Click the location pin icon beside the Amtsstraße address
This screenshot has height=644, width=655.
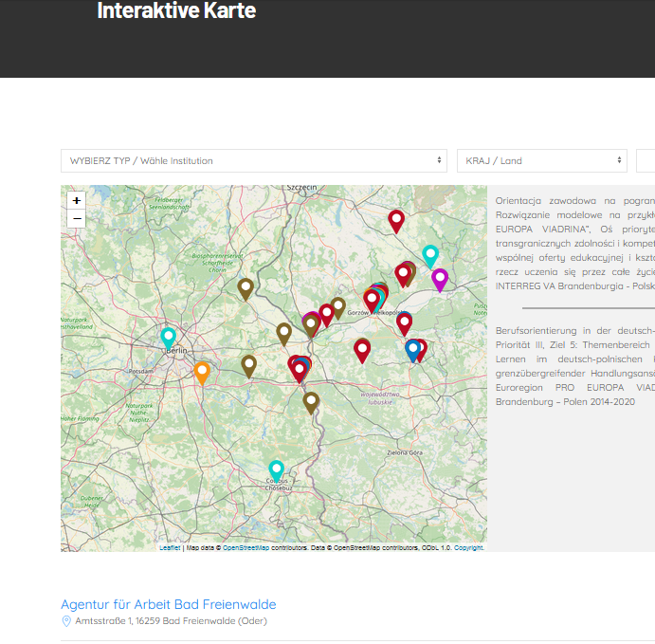(66, 621)
